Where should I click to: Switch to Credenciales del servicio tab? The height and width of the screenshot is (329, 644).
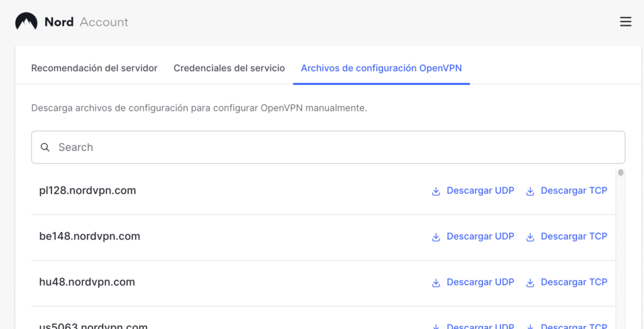click(x=229, y=68)
